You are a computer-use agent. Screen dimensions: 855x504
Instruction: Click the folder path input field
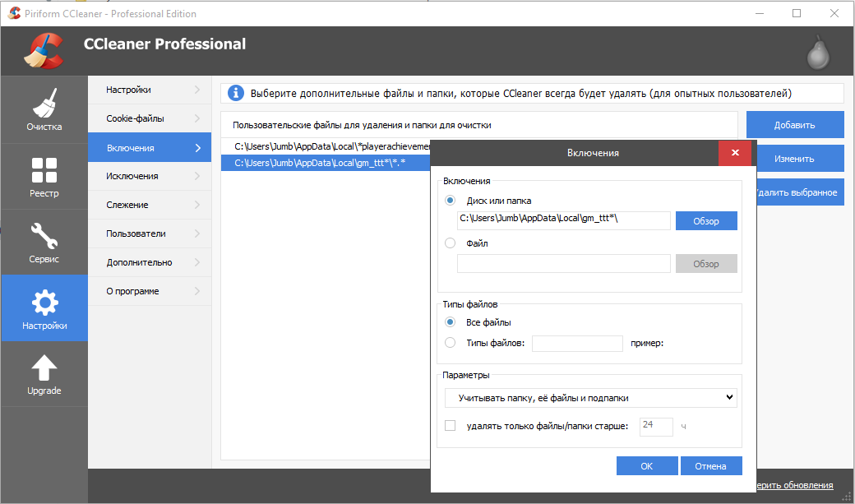tap(564, 220)
